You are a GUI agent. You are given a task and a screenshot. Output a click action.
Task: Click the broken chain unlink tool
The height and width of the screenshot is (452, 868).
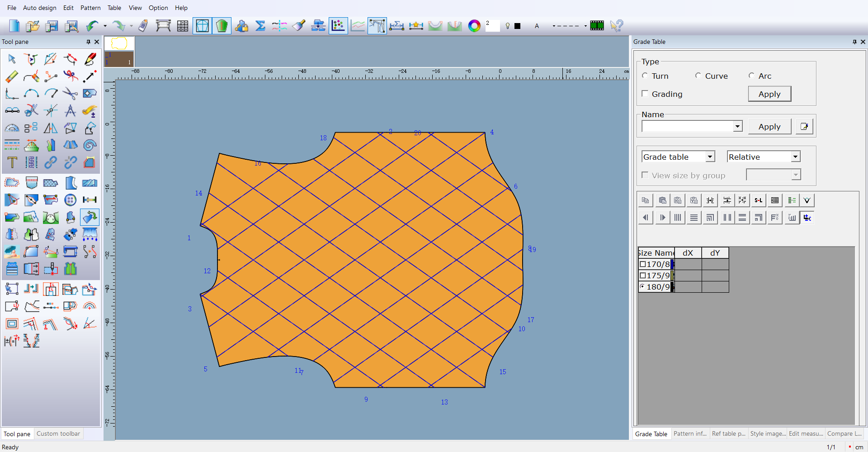coord(70,162)
